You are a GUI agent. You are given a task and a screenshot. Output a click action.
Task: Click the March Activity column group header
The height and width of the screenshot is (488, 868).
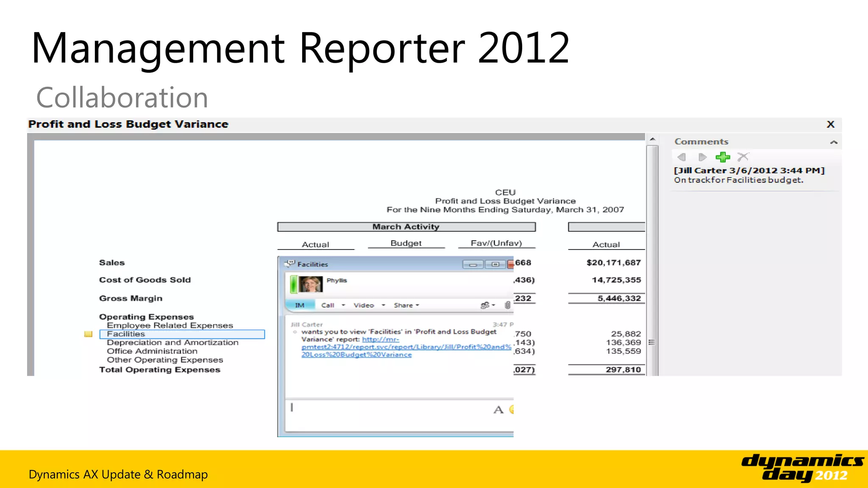[x=406, y=227]
